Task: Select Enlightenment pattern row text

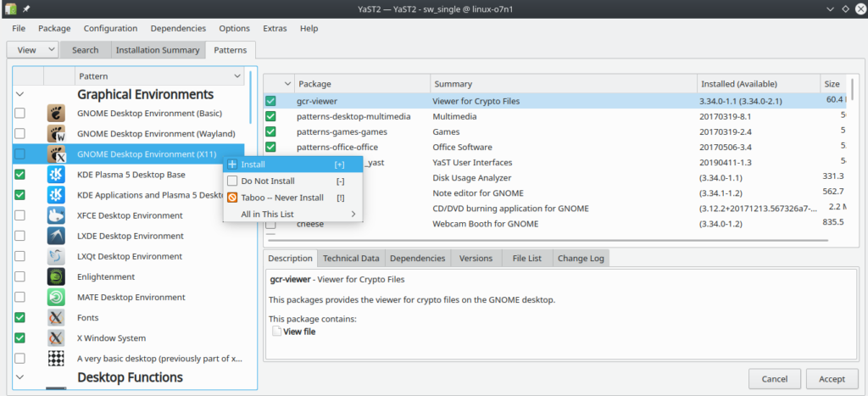Action: (106, 277)
